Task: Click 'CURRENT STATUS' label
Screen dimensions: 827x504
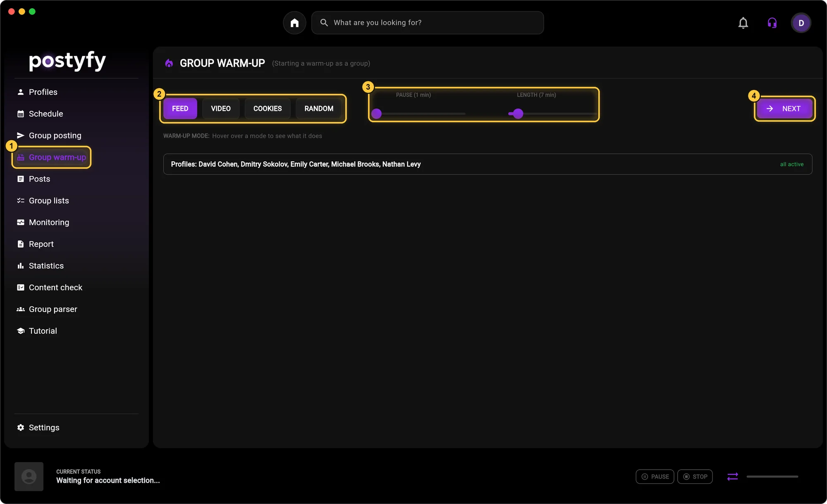Action: (79, 471)
